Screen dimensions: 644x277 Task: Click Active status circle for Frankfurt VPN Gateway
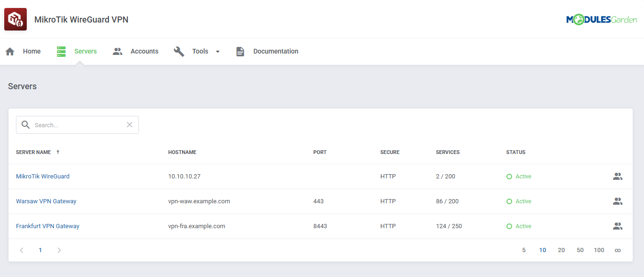509,226
